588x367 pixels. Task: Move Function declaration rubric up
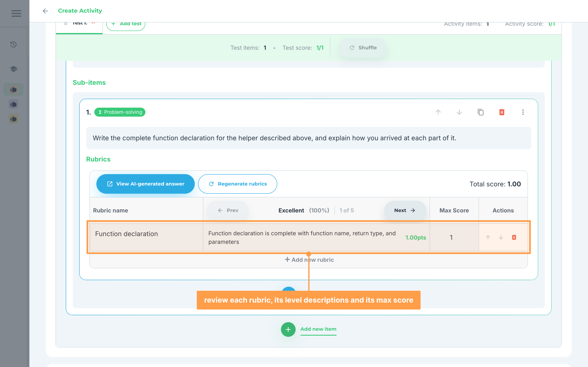[x=488, y=237]
